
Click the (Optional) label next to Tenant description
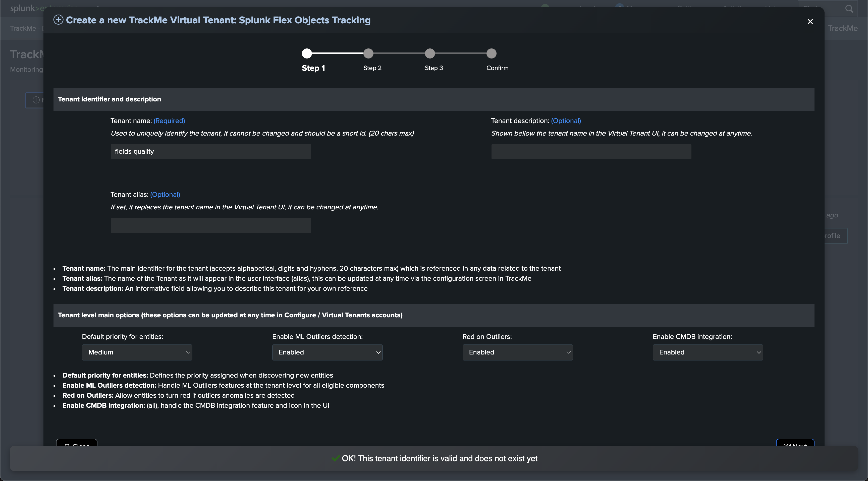tap(566, 121)
